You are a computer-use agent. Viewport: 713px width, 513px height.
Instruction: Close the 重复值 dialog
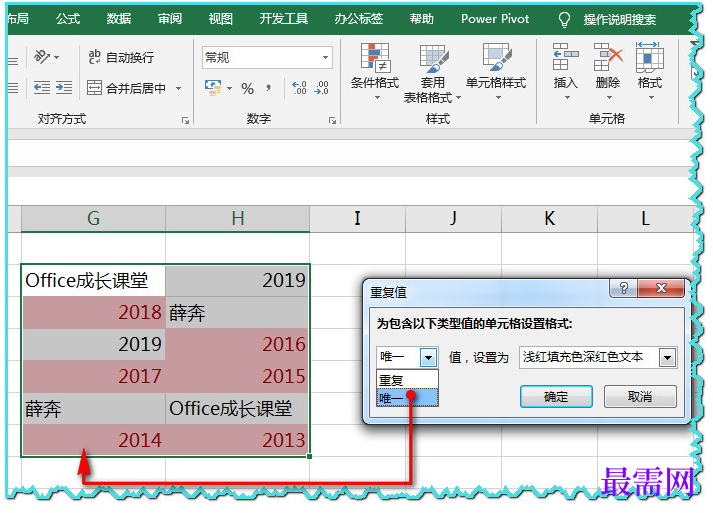tap(661, 288)
